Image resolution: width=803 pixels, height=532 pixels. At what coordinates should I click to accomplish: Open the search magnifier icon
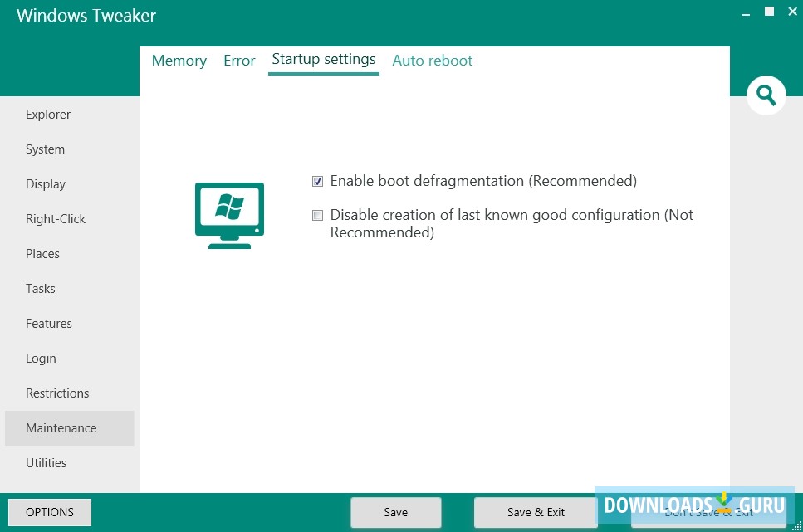point(766,95)
